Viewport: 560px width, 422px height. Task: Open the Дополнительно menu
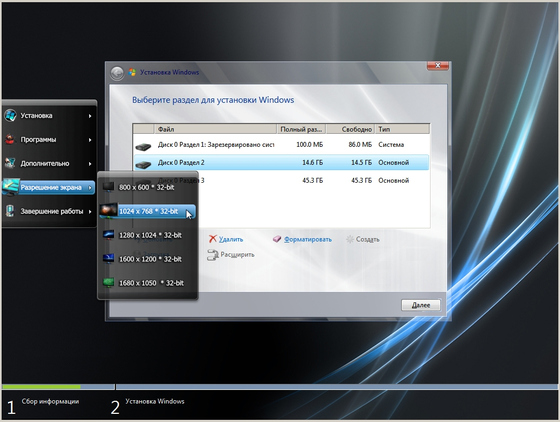click(x=49, y=164)
